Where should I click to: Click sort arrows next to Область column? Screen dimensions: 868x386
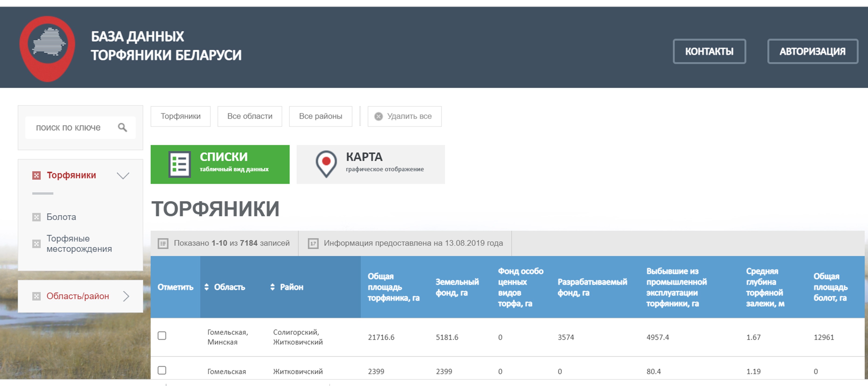point(206,287)
